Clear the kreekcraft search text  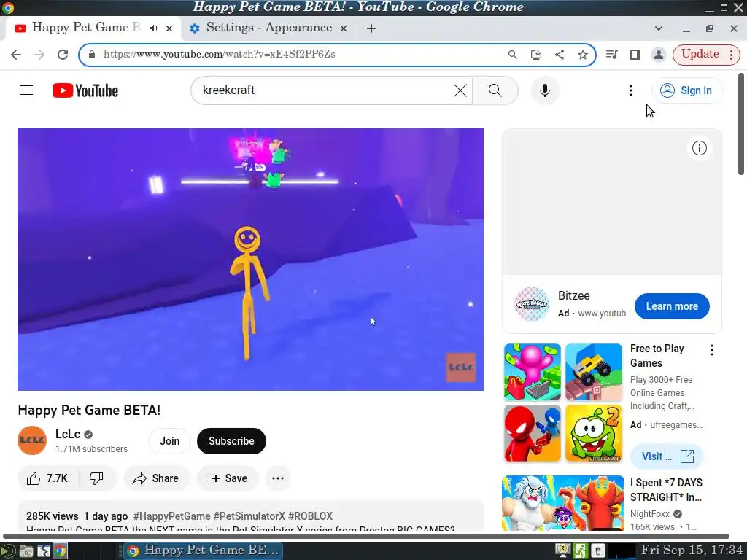[x=460, y=90]
